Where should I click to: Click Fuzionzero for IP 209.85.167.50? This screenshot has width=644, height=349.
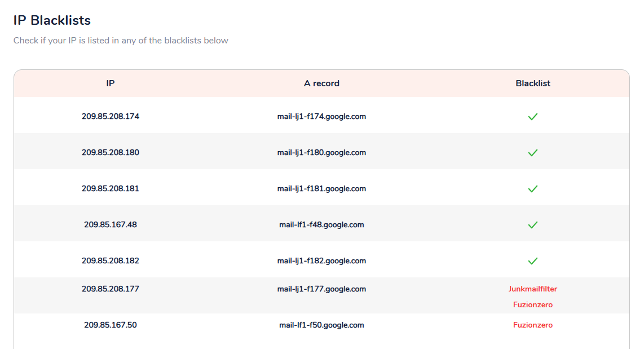(533, 325)
